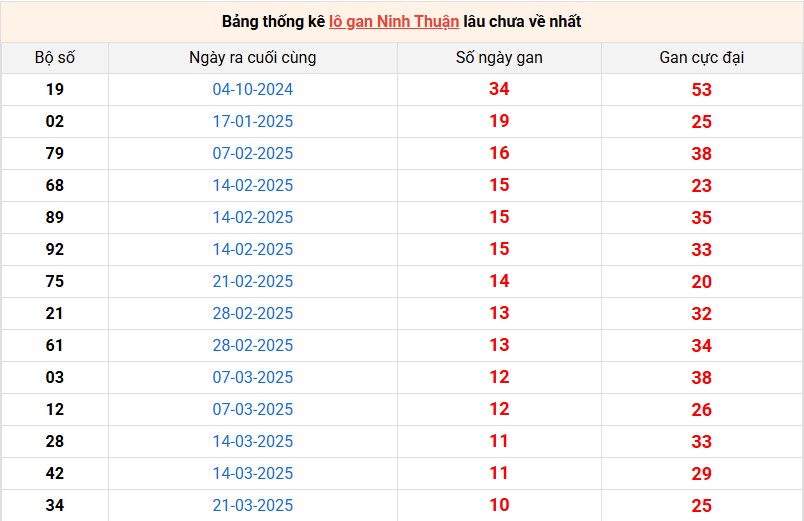
Task: Click max gan value 38 in row 79
Action: [701, 154]
